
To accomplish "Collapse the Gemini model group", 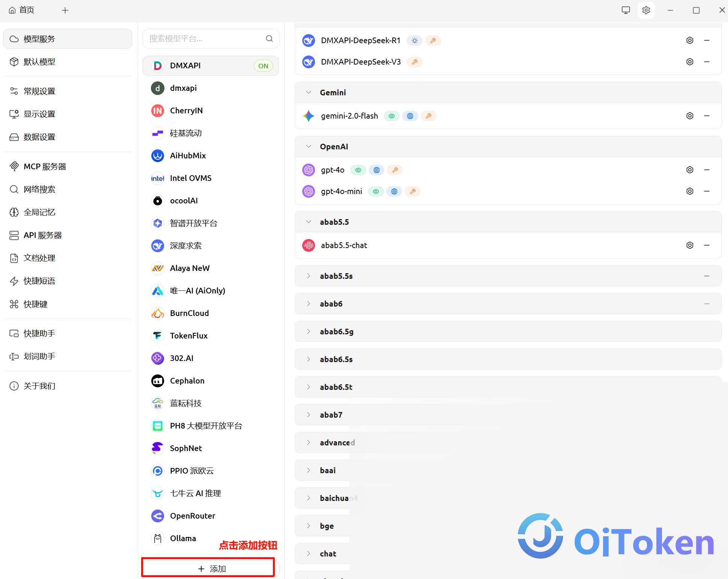I will point(308,93).
